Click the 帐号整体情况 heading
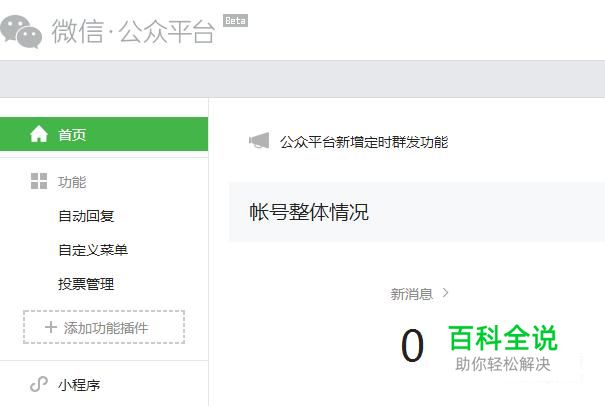 point(309,212)
